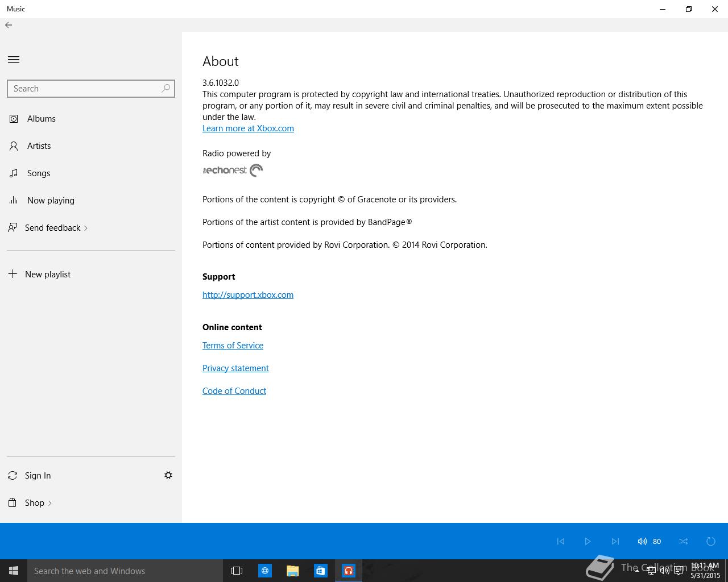Open Settings via the gear icon
728x582 pixels.
pyautogui.click(x=168, y=475)
